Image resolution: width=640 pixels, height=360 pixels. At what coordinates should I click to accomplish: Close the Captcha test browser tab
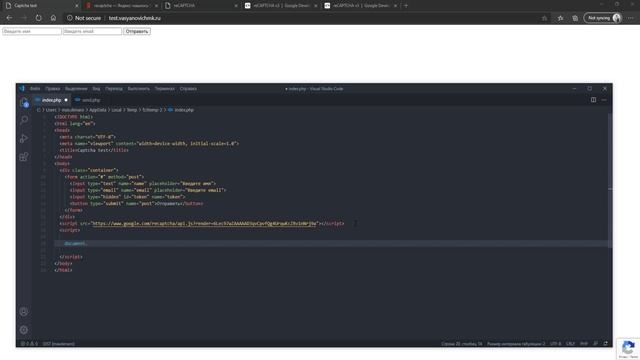pos(77,6)
